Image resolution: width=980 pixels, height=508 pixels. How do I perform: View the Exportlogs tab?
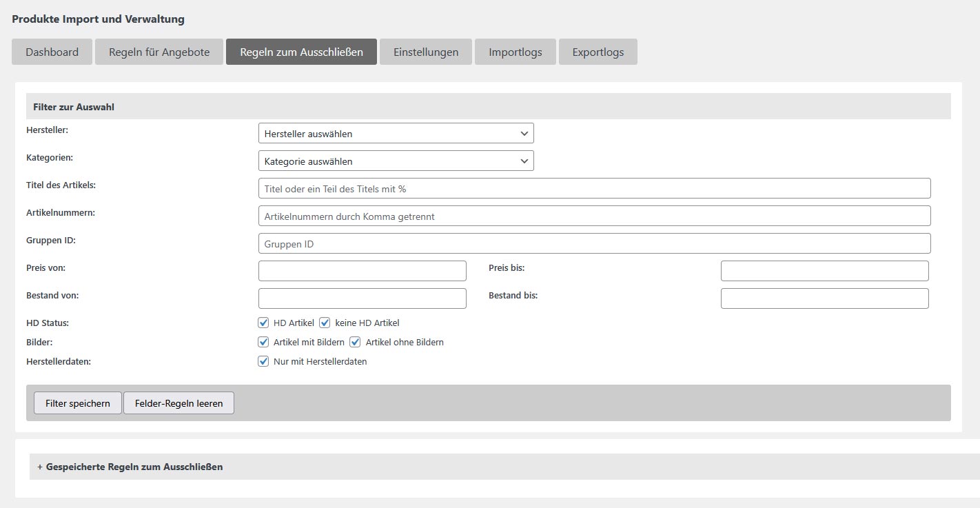(598, 52)
